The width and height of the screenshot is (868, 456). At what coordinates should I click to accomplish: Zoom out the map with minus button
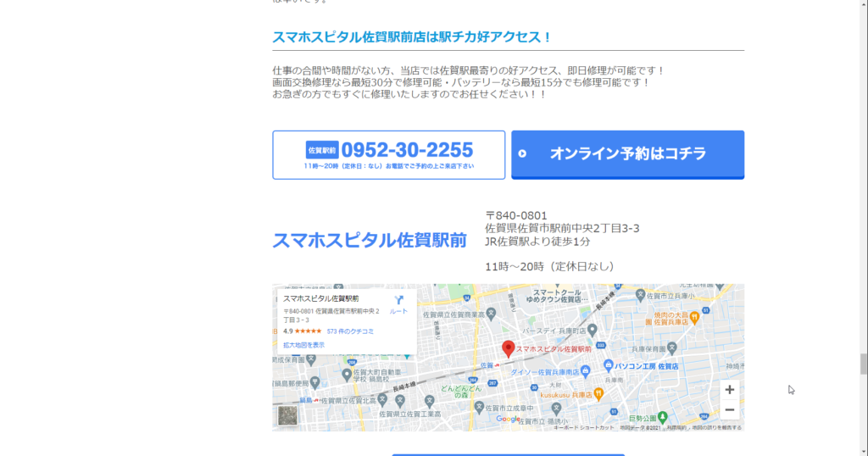730,410
